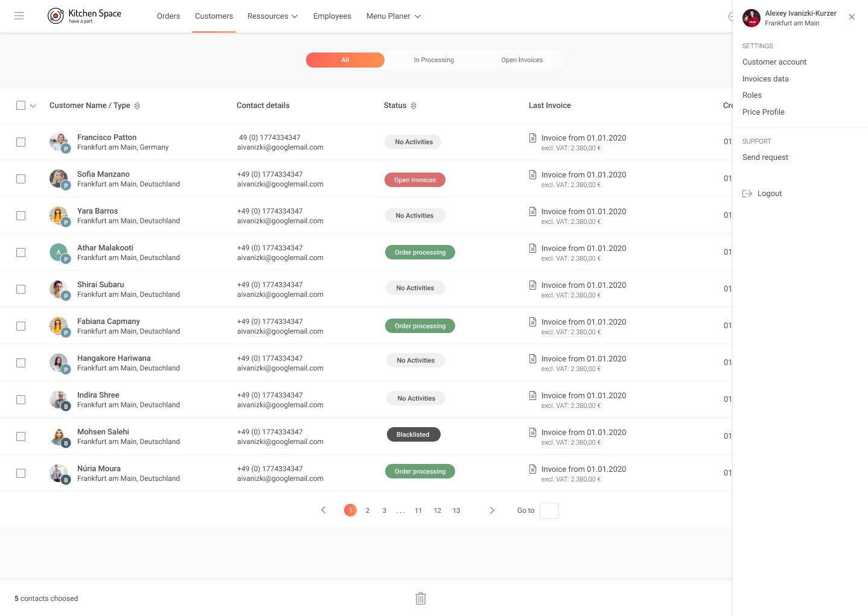Switch to the In Processing tab

point(433,60)
